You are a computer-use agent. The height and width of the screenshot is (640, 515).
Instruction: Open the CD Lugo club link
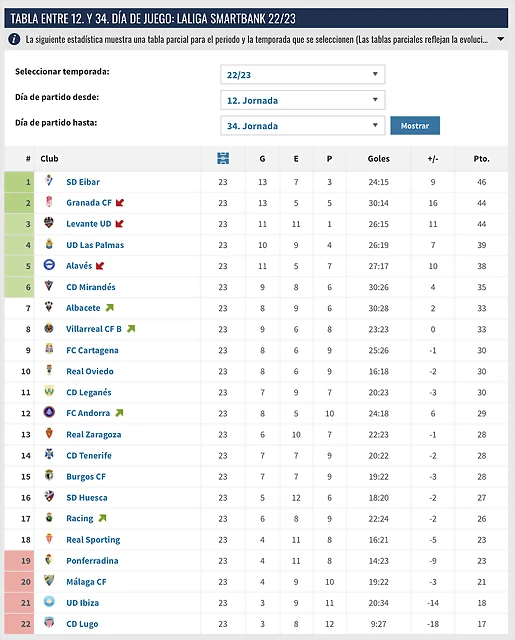82,624
